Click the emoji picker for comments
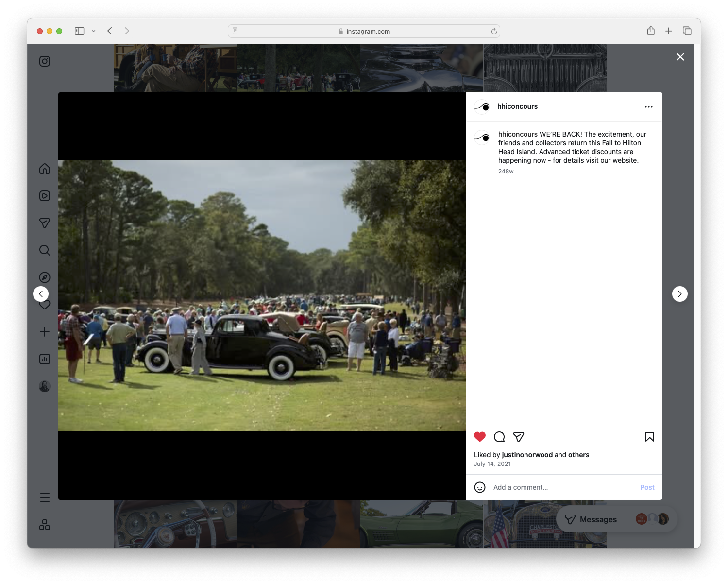The height and width of the screenshot is (584, 728). pos(480,487)
